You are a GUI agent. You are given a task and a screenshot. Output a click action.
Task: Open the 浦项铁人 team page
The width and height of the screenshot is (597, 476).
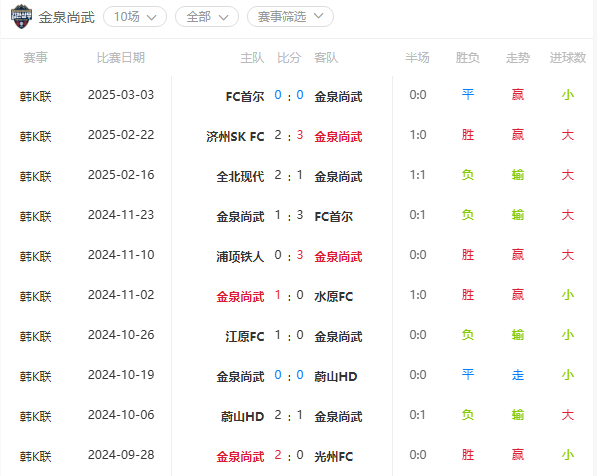(x=240, y=256)
